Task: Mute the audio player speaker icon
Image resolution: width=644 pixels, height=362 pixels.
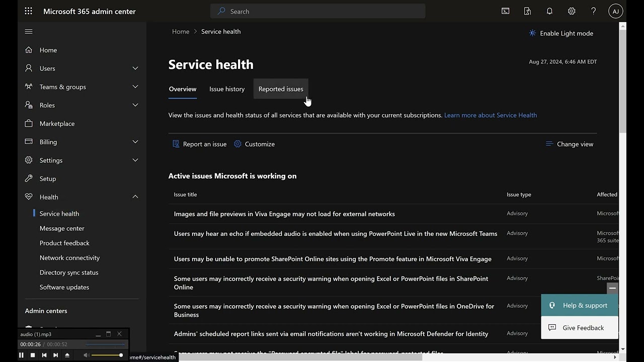Action: [86, 355]
